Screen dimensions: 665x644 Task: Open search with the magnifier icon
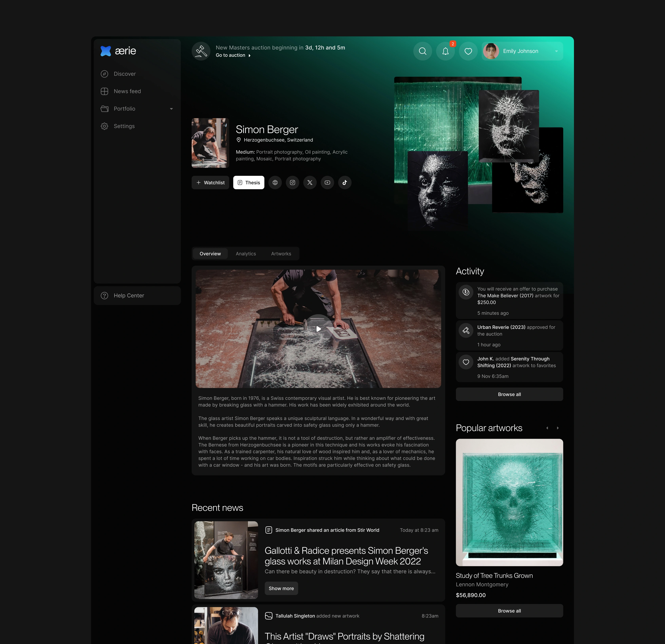[423, 51]
